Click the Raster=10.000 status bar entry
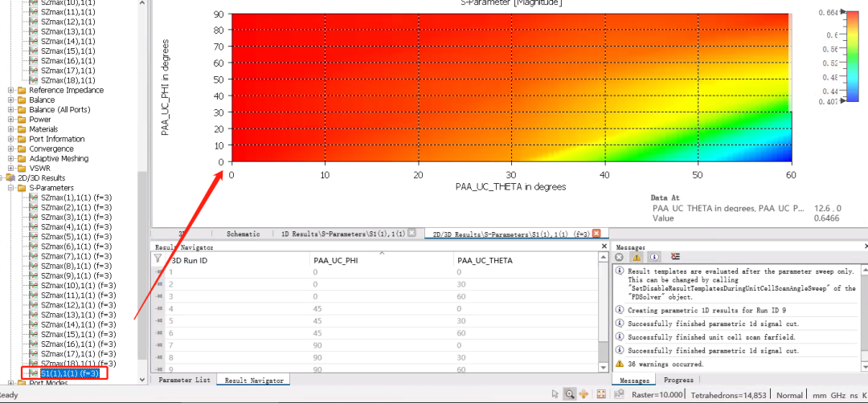Screen dimensions: 868x403 (657, 395)
